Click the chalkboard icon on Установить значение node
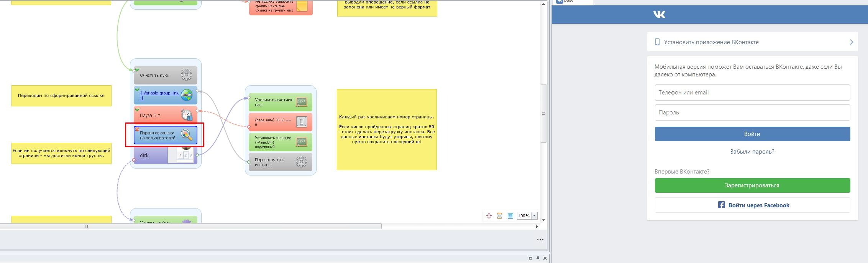868x263 pixels. point(302,142)
